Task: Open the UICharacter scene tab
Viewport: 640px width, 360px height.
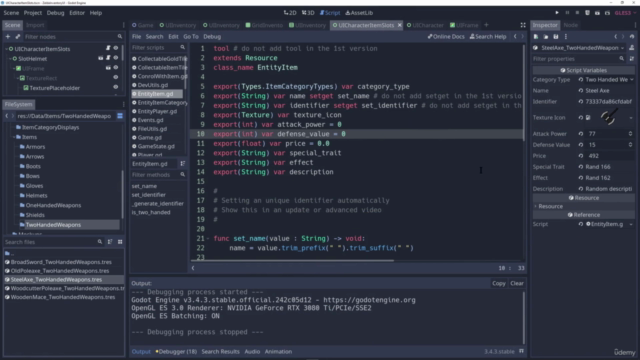Action: click(425, 25)
